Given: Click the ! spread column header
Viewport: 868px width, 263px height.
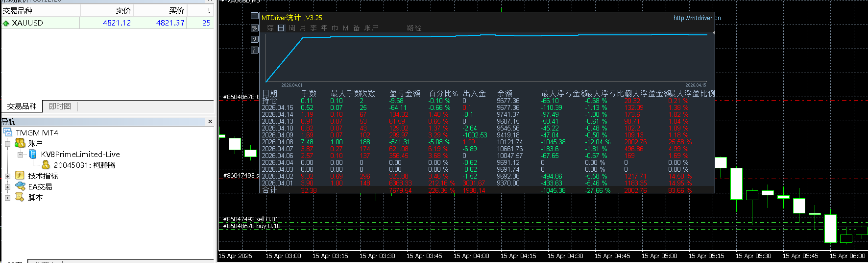Looking at the screenshot, I should point(200,10).
